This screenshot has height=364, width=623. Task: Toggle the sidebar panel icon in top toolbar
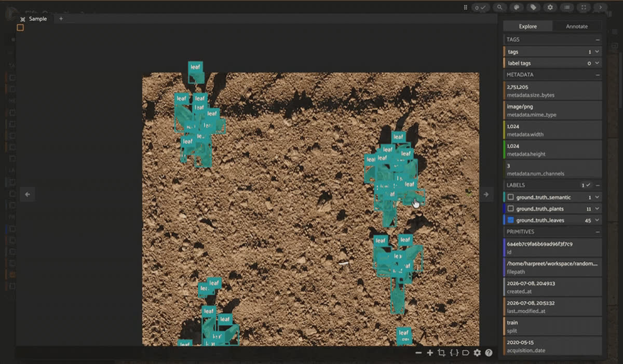pyautogui.click(x=567, y=7)
